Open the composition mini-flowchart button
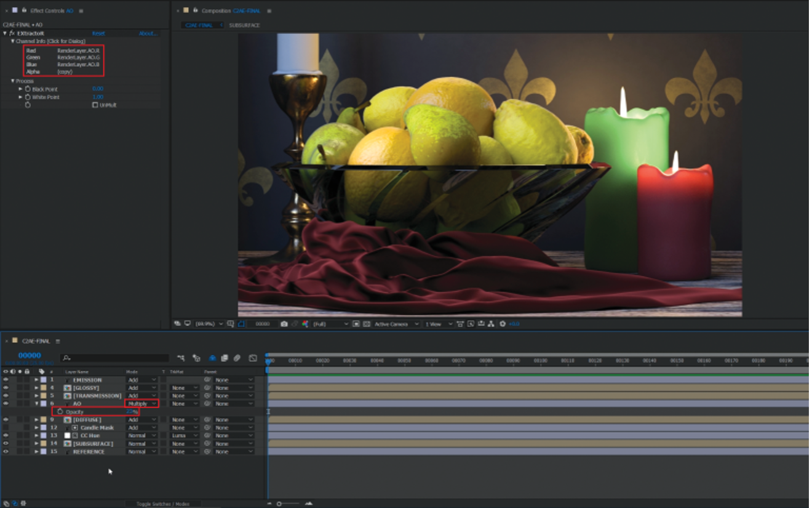The height and width of the screenshot is (508, 812). pos(181,358)
